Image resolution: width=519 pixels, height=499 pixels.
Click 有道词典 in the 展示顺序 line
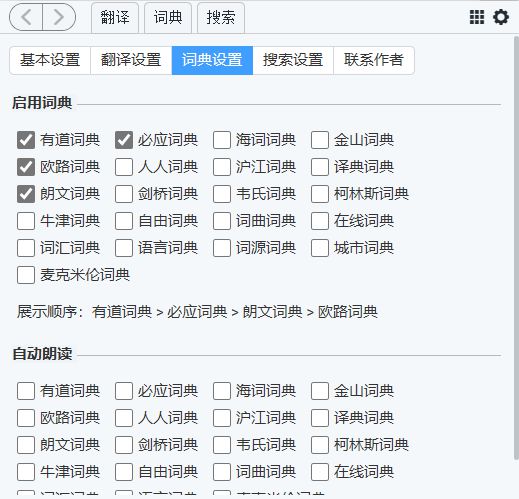click(x=122, y=312)
